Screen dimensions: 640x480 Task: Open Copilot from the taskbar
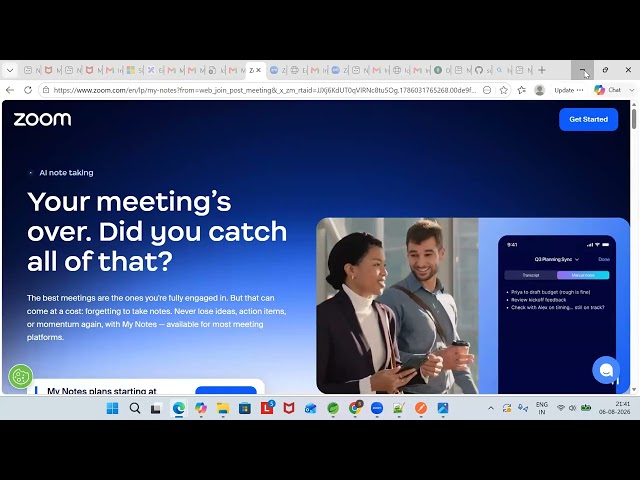(x=200, y=408)
